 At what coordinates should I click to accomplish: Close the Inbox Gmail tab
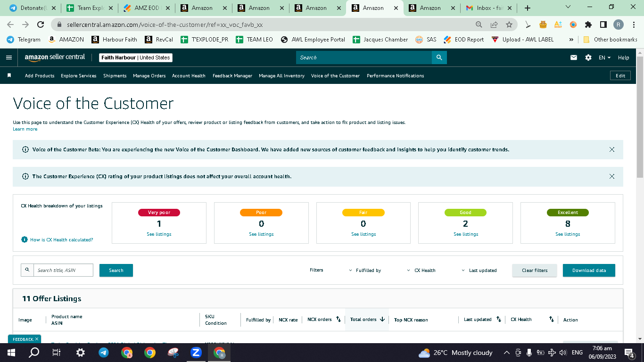[510, 8]
